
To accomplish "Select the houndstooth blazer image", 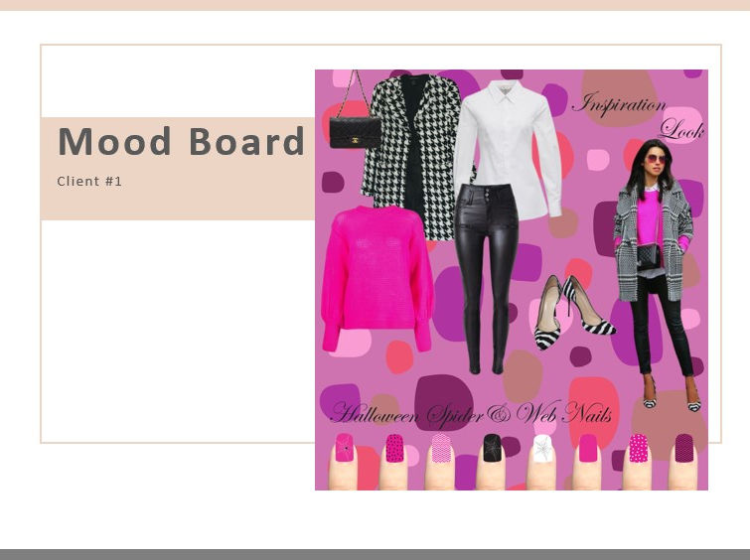I will [x=411, y=156].
